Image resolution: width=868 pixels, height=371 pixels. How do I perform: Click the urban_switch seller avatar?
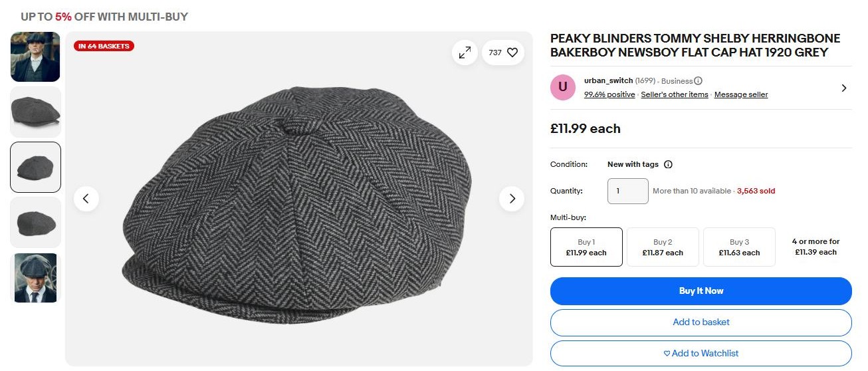563,87
